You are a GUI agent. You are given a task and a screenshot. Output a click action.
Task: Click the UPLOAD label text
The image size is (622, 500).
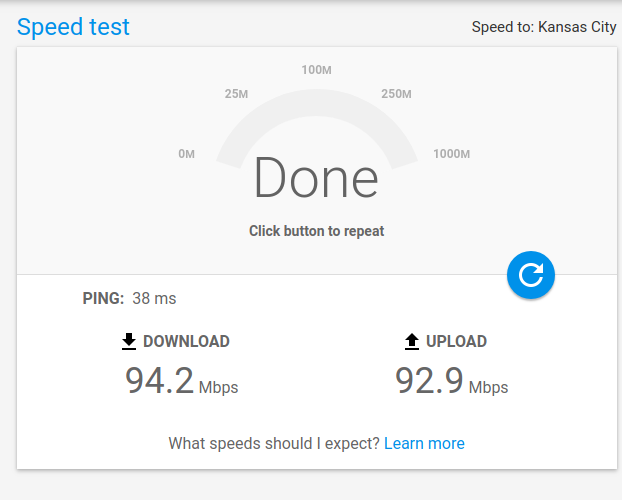click(x=456, y=341)
